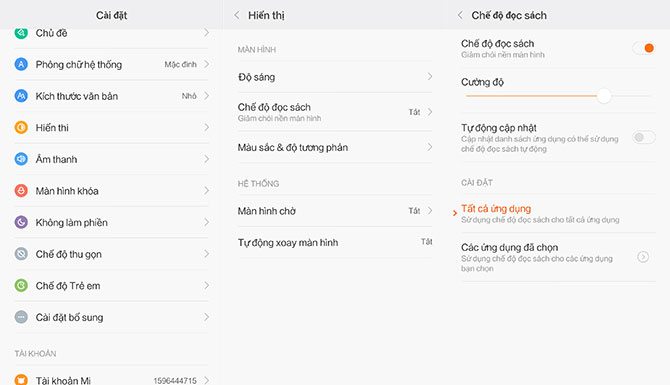This screenshot has width=670, height=385.
Task: Open Không làm phiền settings
Action: (x=112, y=222)
